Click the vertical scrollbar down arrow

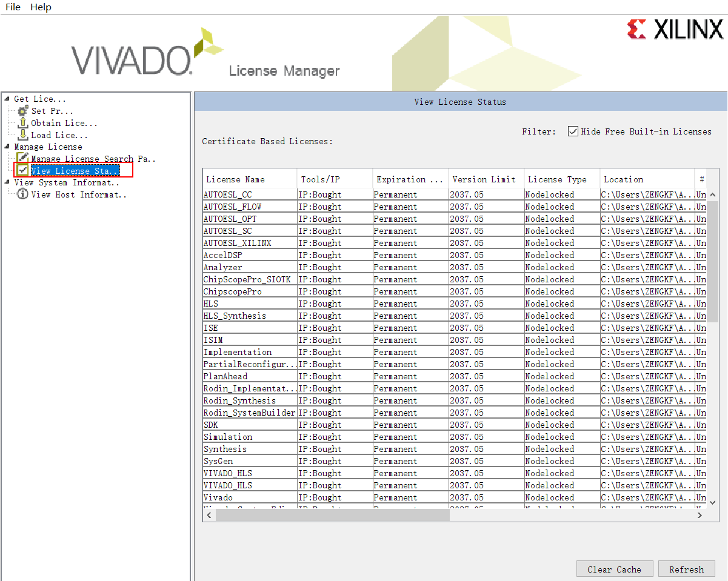tap(712, 502)
